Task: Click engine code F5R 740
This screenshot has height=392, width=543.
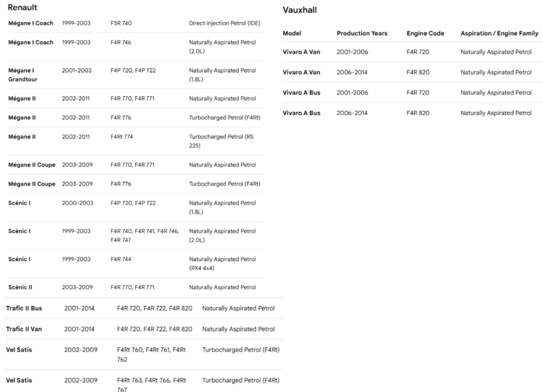Action: click(x=121, y=23)
